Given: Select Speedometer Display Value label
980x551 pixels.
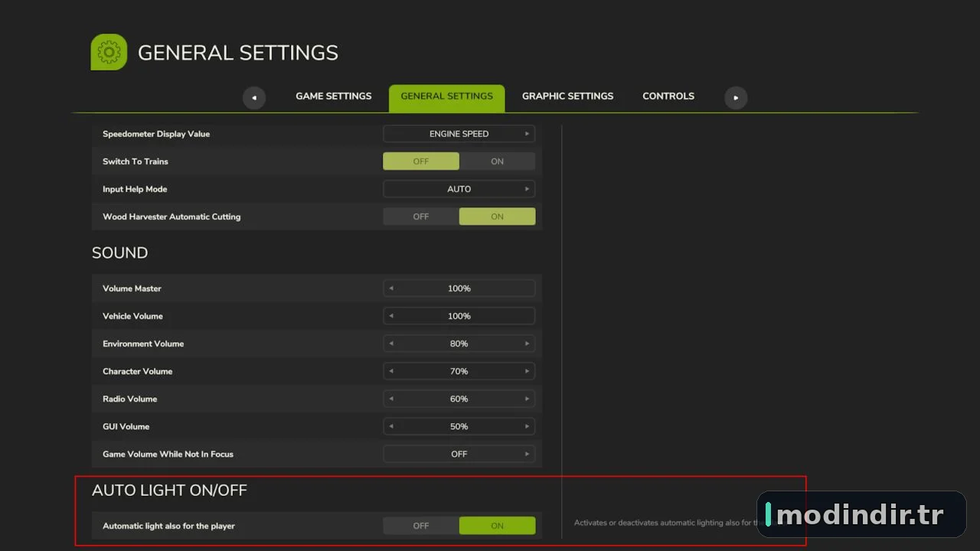Looking at the screenshot, I should pyautogui.click(x=156, y=134).
